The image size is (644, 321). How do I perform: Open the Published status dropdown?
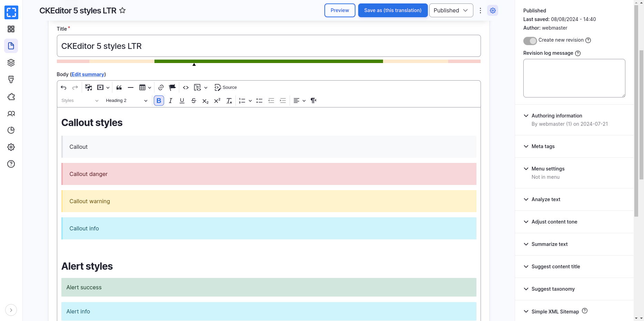pyautogui.click(x=451, y=10)
